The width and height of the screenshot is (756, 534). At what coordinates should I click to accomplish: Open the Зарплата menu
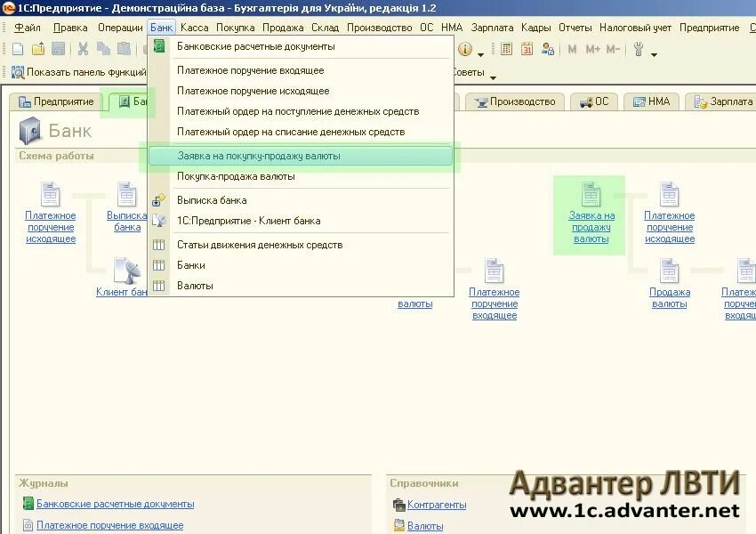point(492,28)
